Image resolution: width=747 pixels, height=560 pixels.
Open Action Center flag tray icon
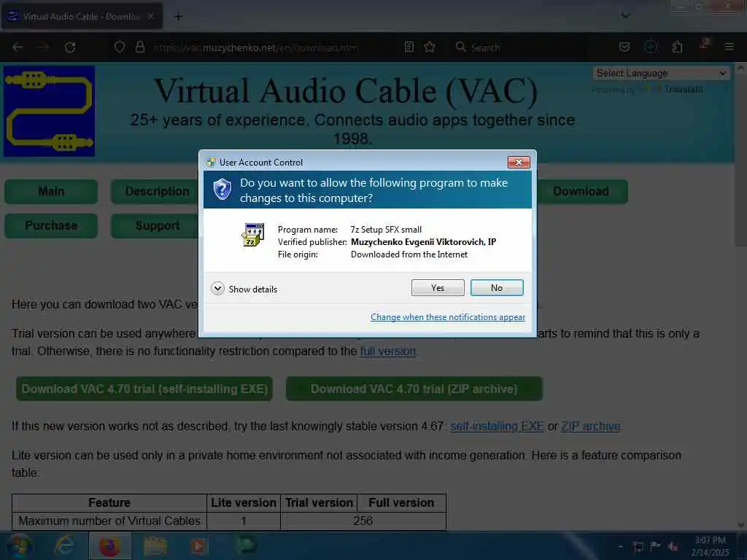[656, 547]
